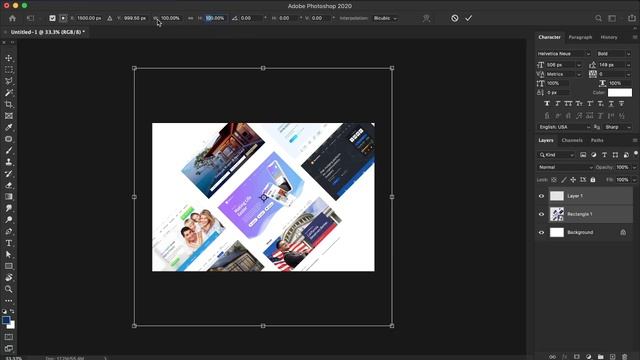The height and width of the screenshot is (360, 640).
Task: Toggle the layer filter on/off switch
Action: pyautogui.click(x=636, y=154)
